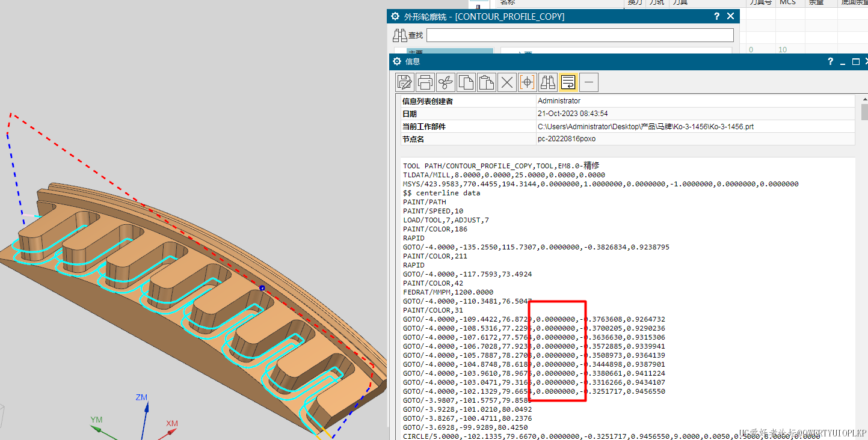The height and width of the screenshot is (440, 868).
Task: Open help from the 信息 window title
Action: (830, 61)
